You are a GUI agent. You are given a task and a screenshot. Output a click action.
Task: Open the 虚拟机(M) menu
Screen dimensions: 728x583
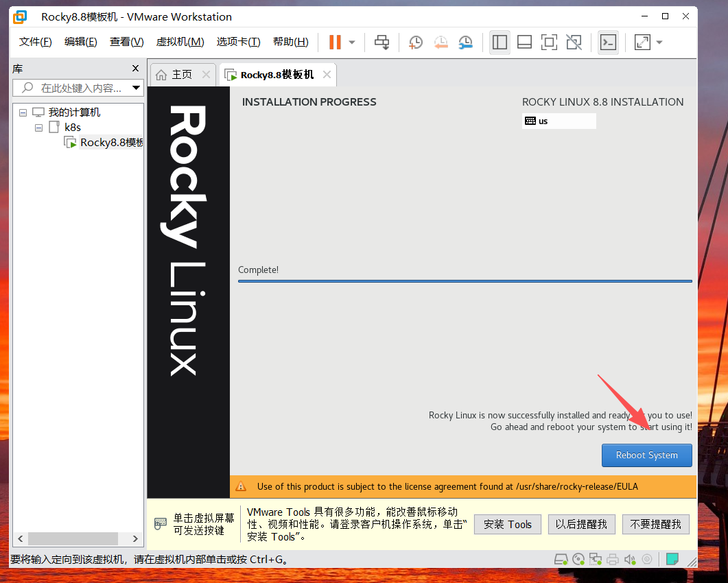pos(180,42)
